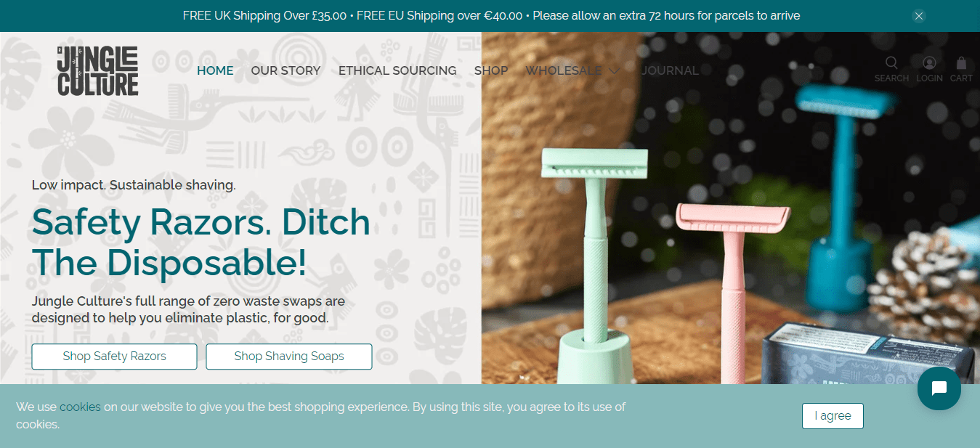
Task: Click the Safety Razors headline
Action: click(201, 242)
